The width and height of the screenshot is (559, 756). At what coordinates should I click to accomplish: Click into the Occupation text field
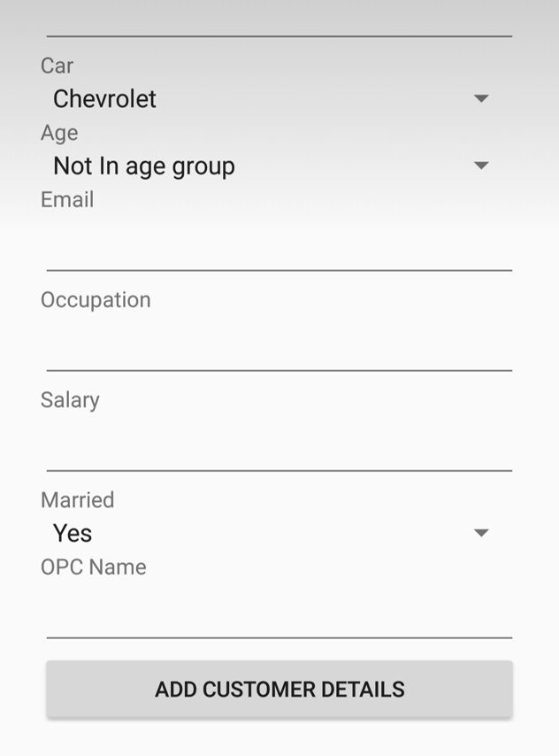[x=279, y=345]
